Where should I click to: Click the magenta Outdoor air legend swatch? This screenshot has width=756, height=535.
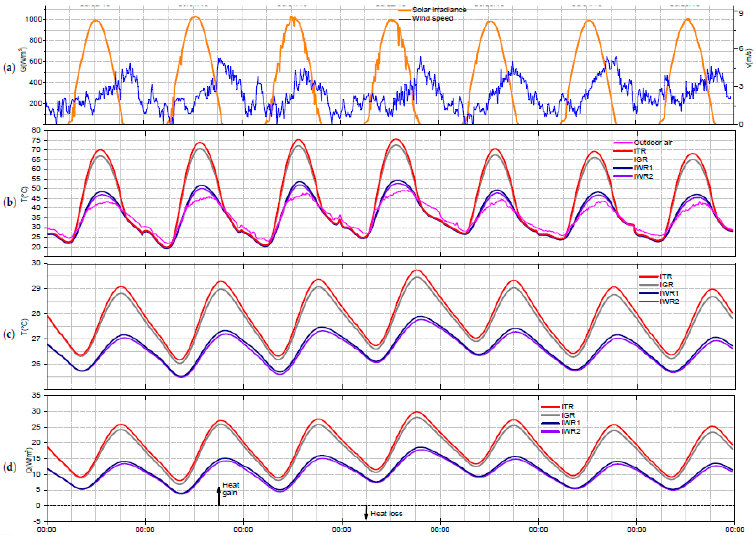pos(623,143)
